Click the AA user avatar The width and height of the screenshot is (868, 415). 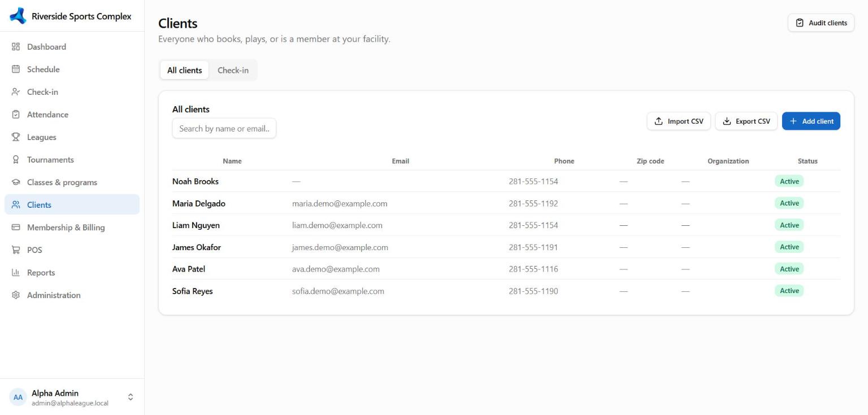pyautogui.click(x=18, y=397)
